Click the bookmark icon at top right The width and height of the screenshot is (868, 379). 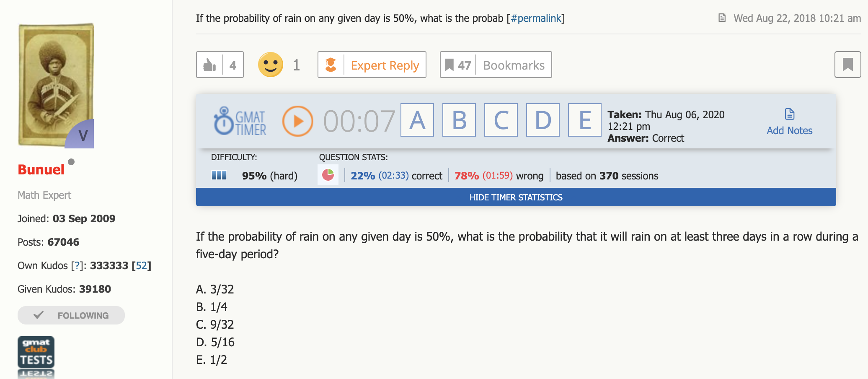pyautogui.click(x=847, y=65)
